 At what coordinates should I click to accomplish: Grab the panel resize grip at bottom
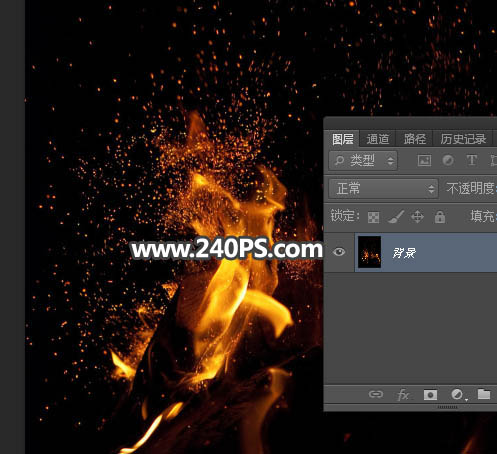pos(447,407)
